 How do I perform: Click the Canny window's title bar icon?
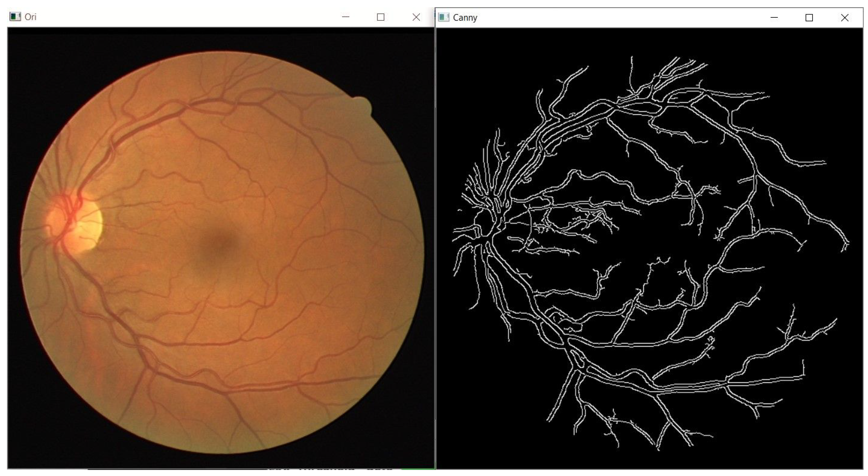443,17
